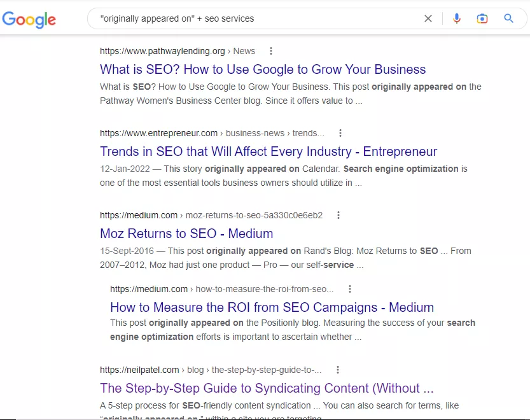The width and height of the screenshot is (530, 420).
Task: Open Google Lens image search camera icon
Action: click(x=482, y=18)
